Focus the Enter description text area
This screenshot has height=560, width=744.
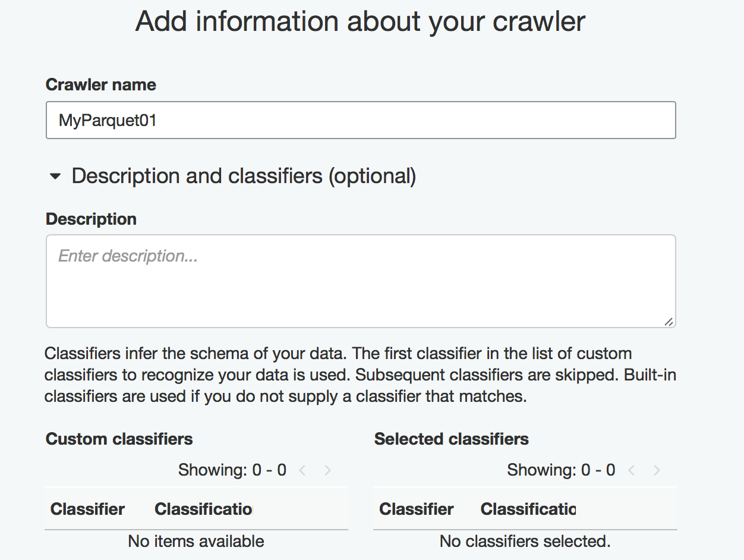click(x=361, y=281)
